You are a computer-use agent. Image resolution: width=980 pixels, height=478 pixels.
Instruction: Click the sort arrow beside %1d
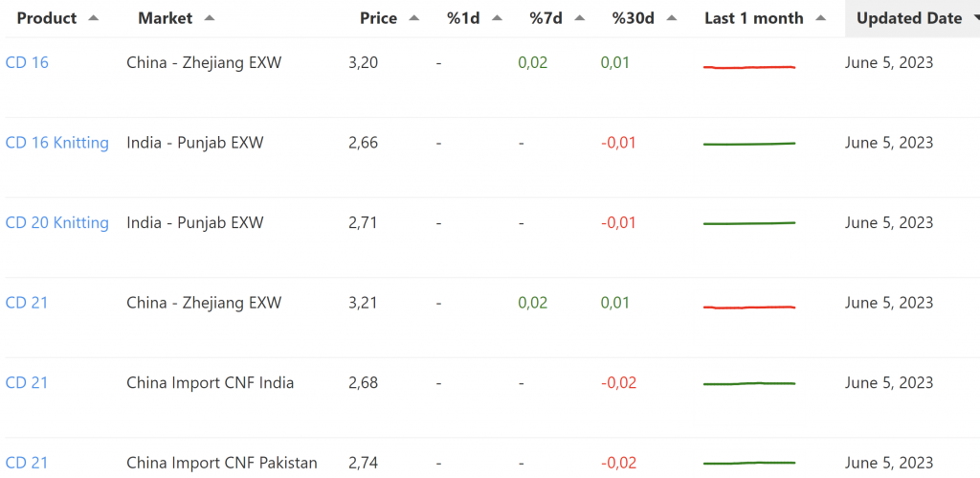[497, 18]
